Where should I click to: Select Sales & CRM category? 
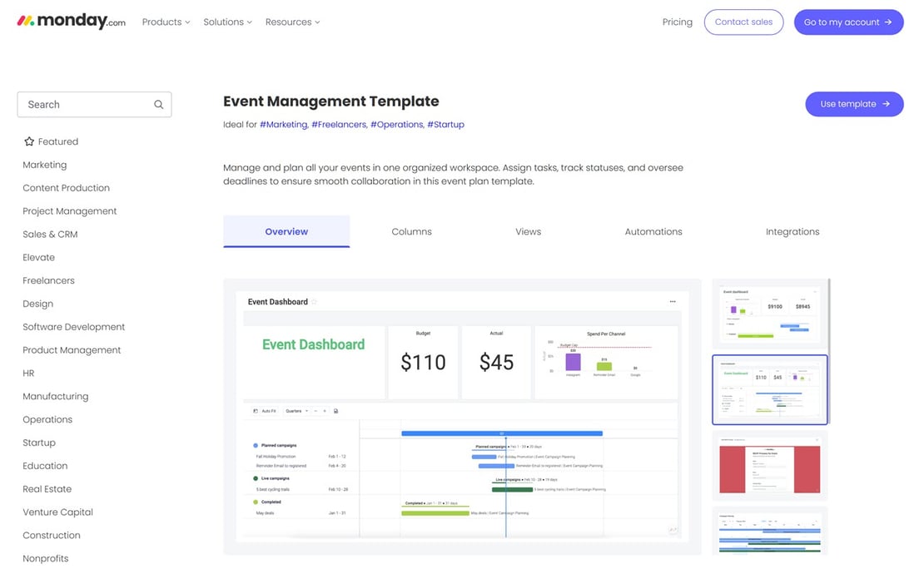pyautogui.click(x=50, y=234)
